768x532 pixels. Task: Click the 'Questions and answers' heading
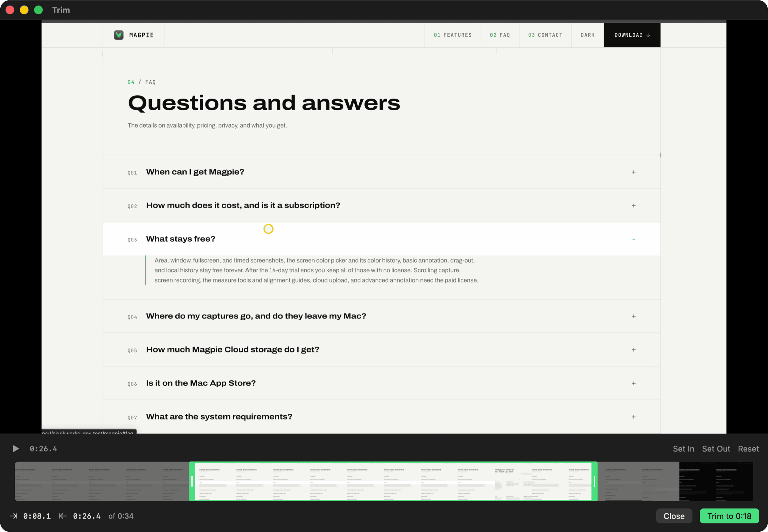click(x=264, y=103)
